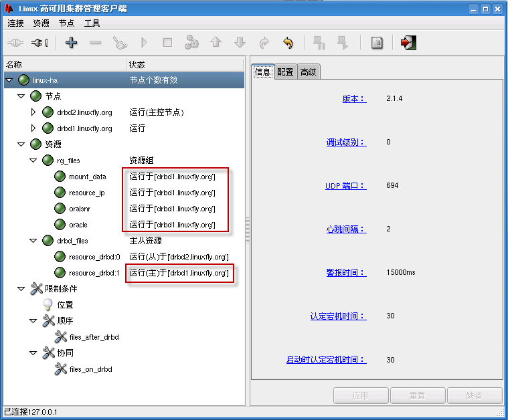The width and height of the screenshot is (508, 420).
Task: Click the blue plus add resource icon
Action: (71, 43)
